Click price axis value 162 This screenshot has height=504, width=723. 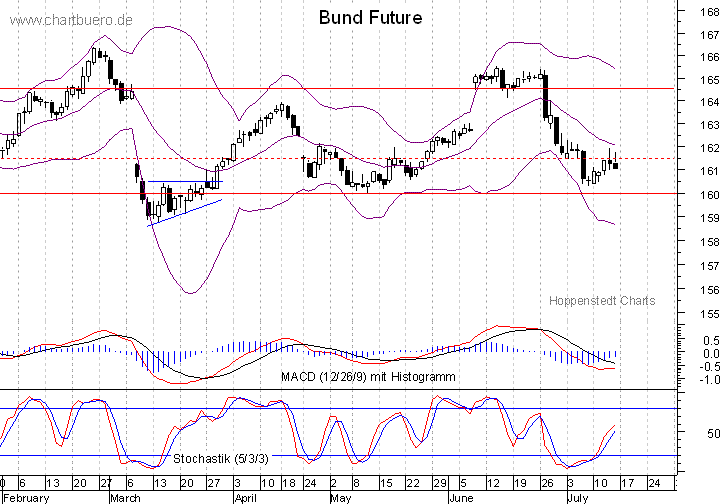710,148
